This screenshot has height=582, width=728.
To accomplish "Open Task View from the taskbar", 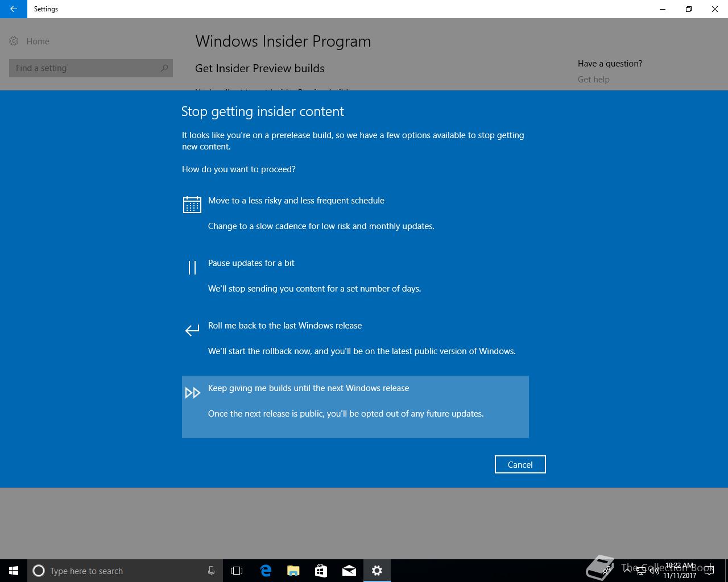I will pos(237,571).
